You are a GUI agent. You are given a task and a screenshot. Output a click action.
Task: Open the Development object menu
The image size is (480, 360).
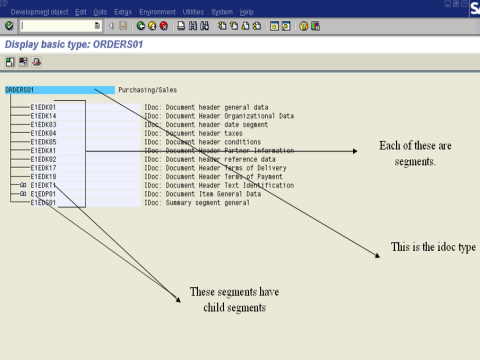coord(39,12)
